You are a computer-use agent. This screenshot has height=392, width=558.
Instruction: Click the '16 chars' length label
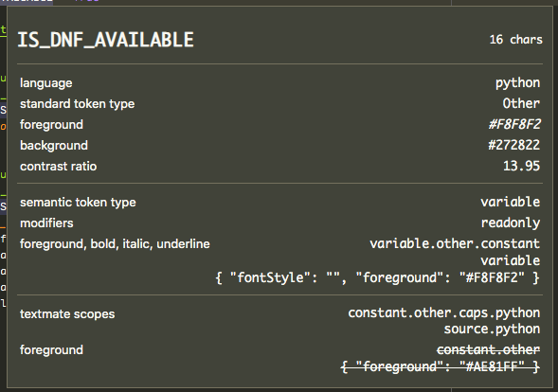515,40
